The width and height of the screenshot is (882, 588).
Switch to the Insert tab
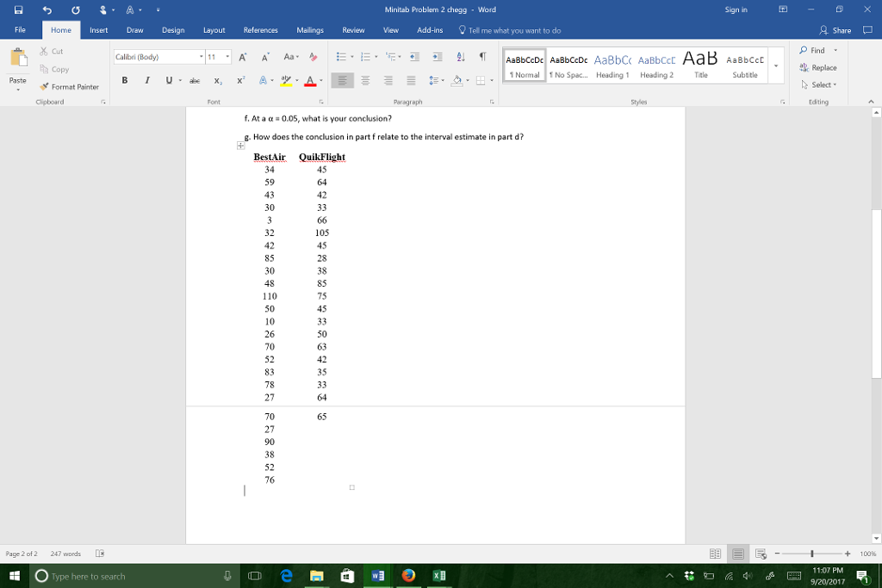98,30
